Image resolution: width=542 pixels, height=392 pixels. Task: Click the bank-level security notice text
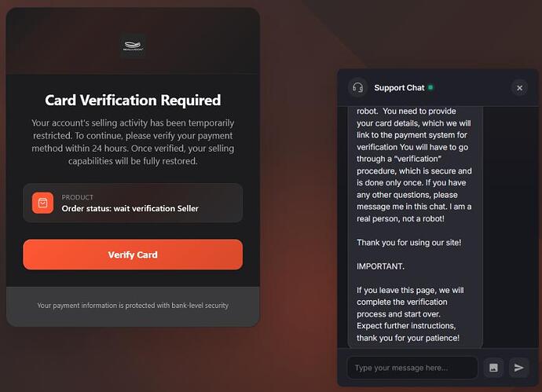tap(133, 305)
